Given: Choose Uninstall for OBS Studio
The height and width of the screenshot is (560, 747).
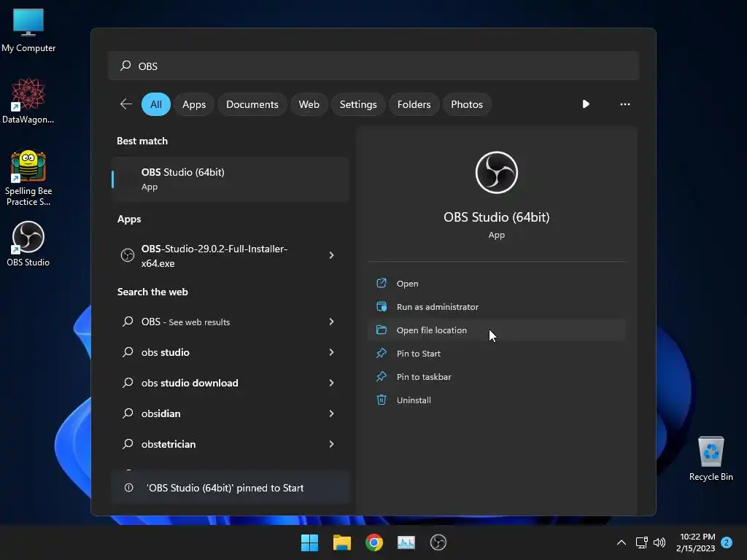Looking at the screenshot, I should pos(496,400).
